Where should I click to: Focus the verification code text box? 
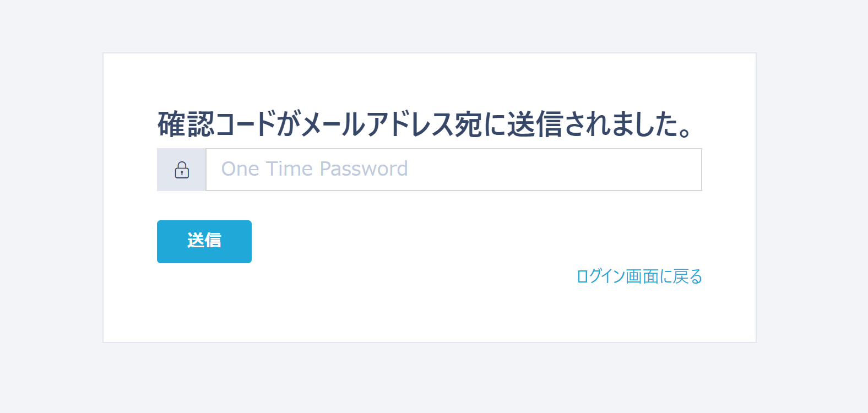pos(453,170)
